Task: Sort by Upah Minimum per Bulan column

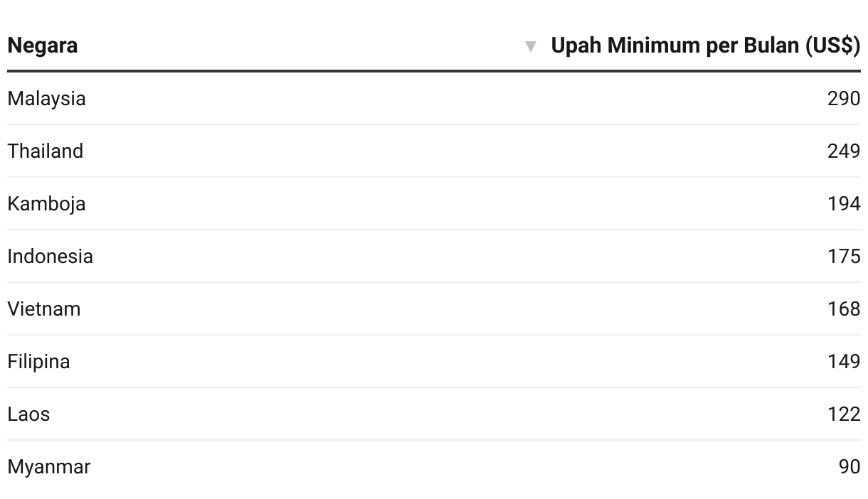Action: click(705, 45)
